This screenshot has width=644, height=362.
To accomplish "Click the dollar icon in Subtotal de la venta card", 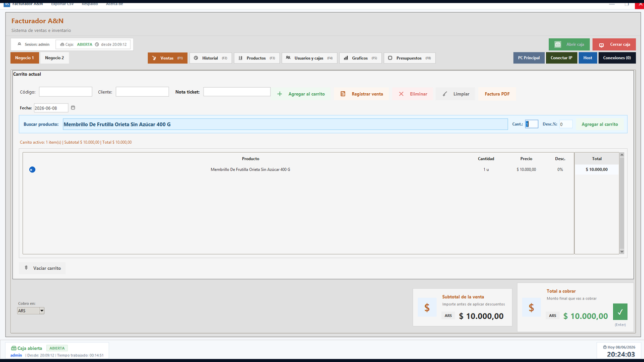I will [427, 308].
